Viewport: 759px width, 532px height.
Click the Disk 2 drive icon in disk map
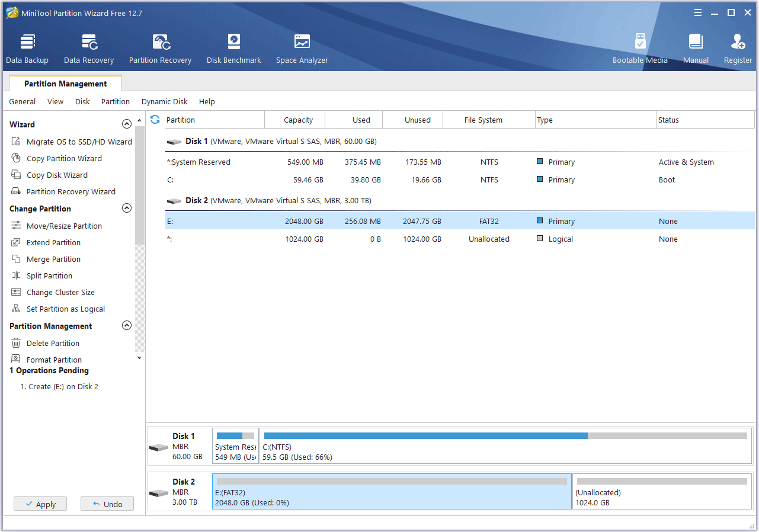159,493
